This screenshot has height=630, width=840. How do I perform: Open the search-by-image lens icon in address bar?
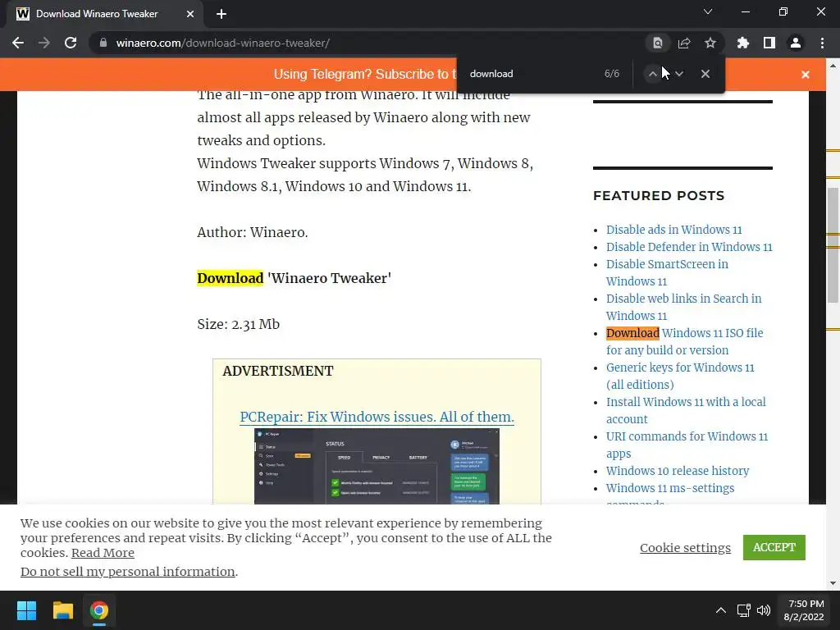pyautogui.click(x=657, y=43)
